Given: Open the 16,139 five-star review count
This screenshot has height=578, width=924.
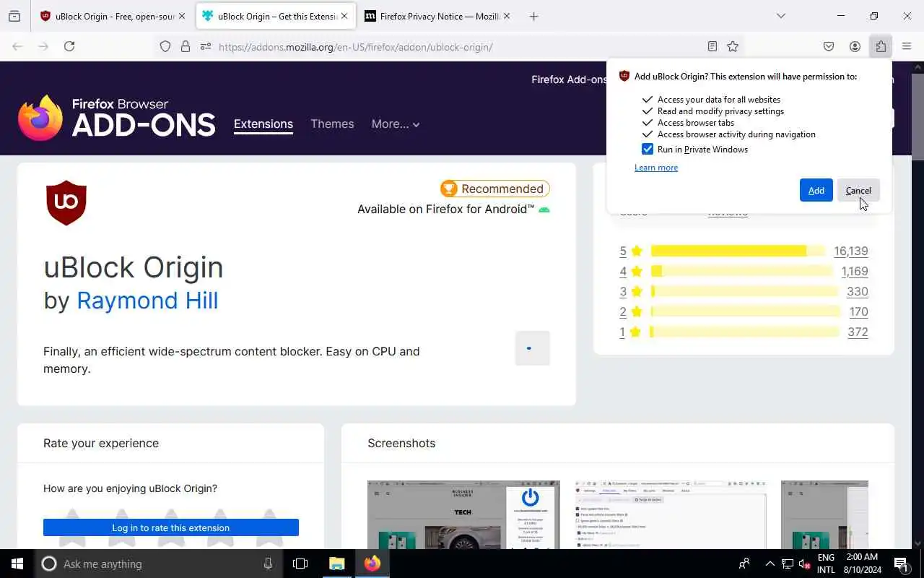Looking at the screenshot, I should (x=850, y=251).
